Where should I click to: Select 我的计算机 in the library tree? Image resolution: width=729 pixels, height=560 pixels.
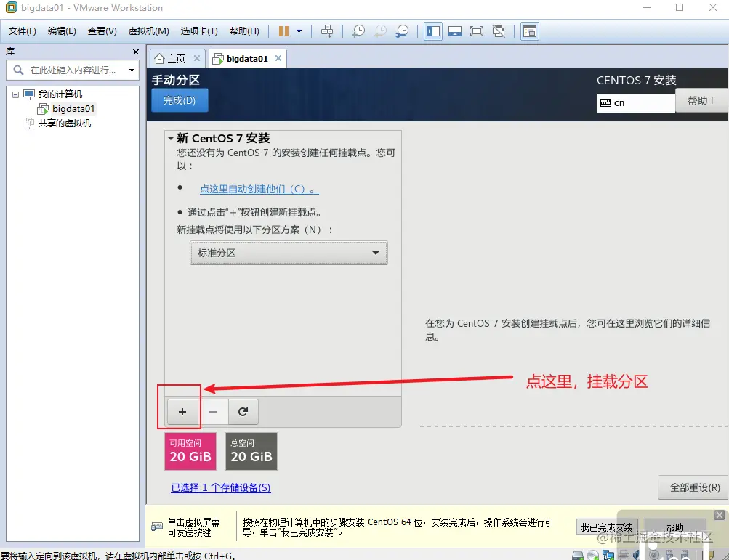point(60,94)
